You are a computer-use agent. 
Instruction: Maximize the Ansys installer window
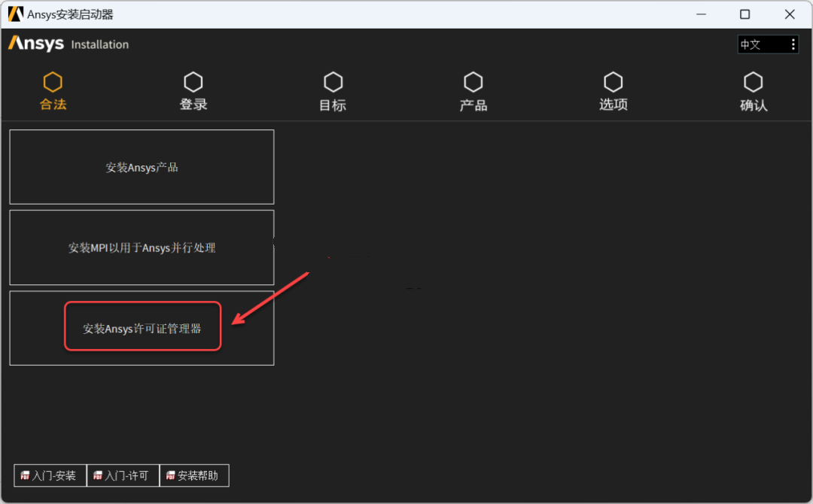[x=745, y=14]
